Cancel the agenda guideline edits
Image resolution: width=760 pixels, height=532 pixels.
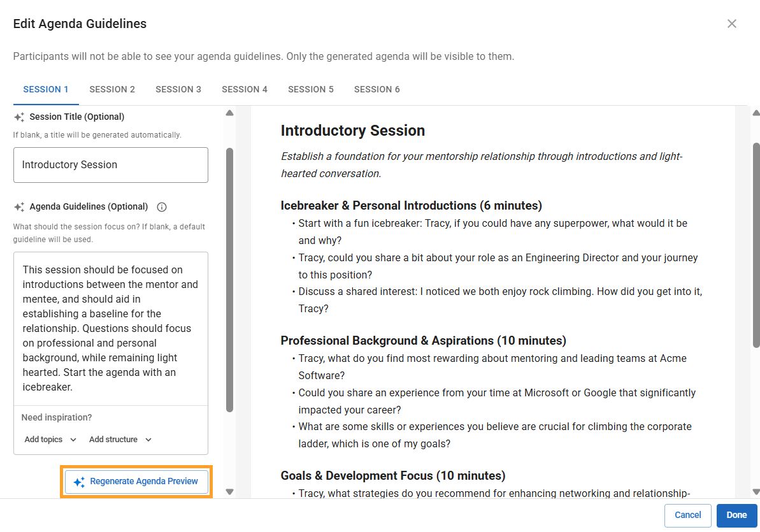(687, 515)
